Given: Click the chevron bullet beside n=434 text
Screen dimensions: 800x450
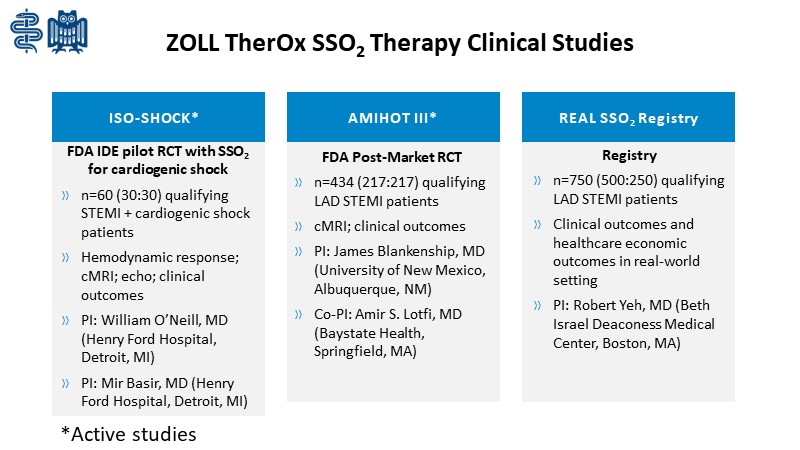Looking at the screenshot, I should click(301, 183).
